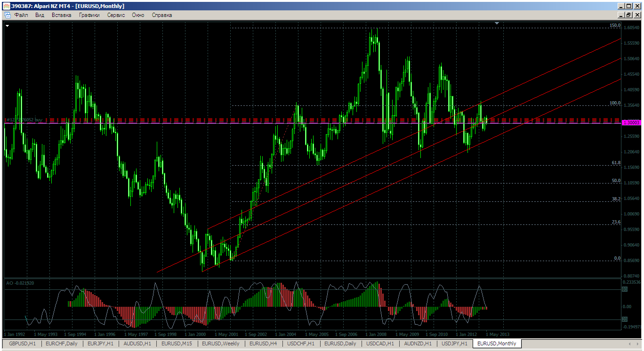Expand the Графики dropdown menu
Image resolution: width=644 pixels, height=351 pixels.
click(89, 15)
